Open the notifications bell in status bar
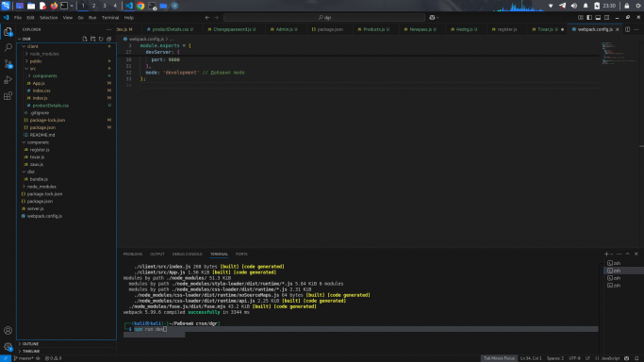 (x=636, y=358)
